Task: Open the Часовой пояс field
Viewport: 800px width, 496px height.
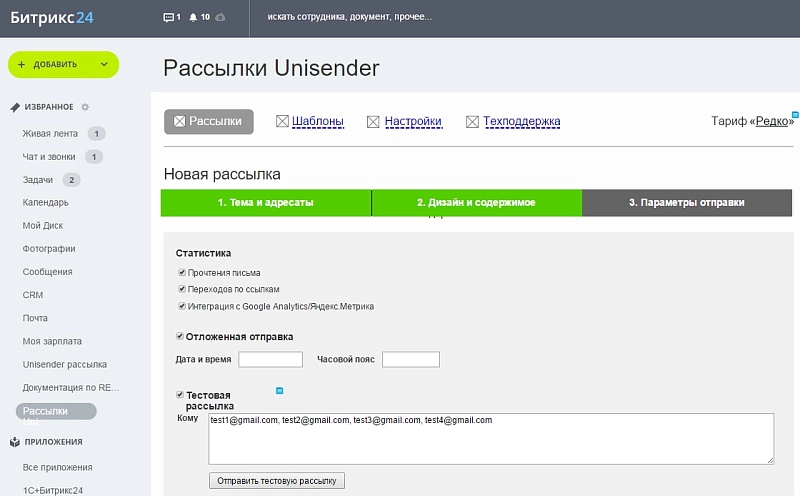Action: tap(410, 359)
